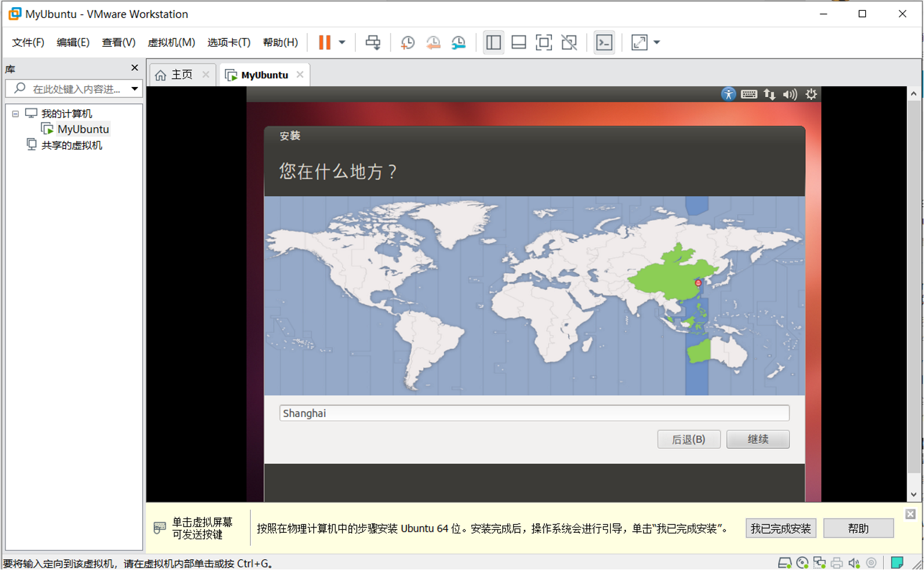The image size is (924, 570).
Task: Click the printer status icon
Action: point(837,563)
